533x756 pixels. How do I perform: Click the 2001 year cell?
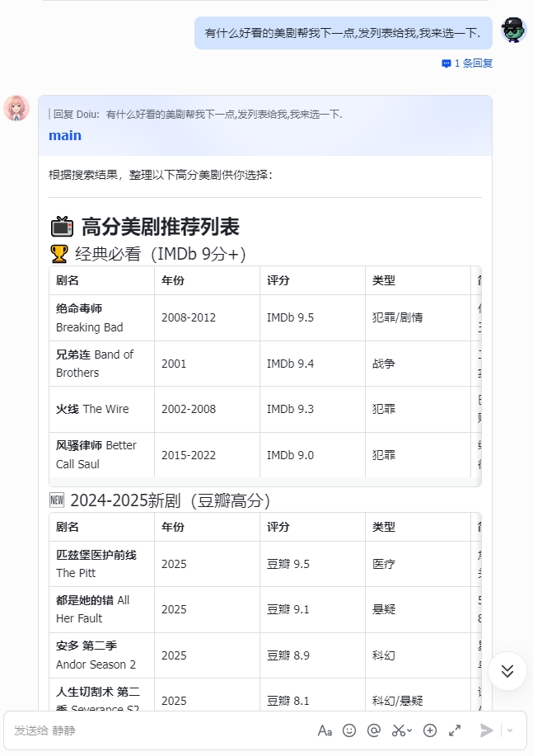point(208,364)
